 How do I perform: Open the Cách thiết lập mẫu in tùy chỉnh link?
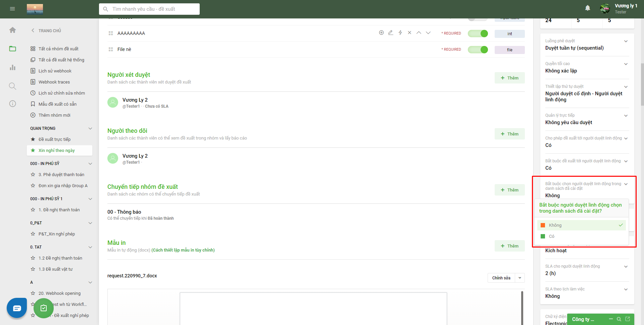click(183, 250)
